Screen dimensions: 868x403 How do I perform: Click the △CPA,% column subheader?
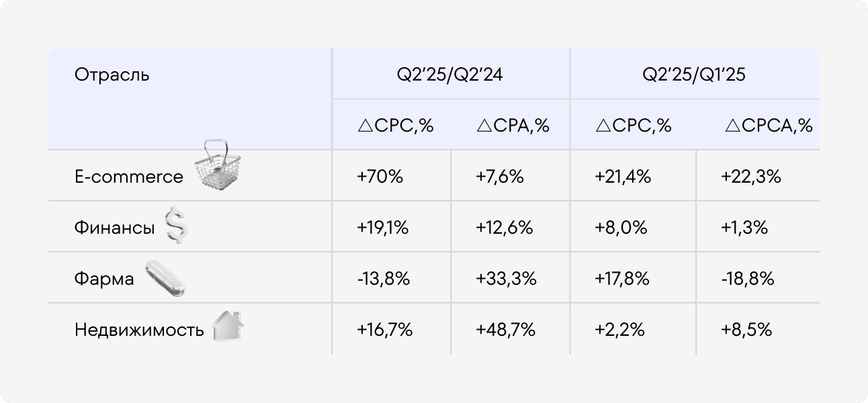(x=513, y=126)
